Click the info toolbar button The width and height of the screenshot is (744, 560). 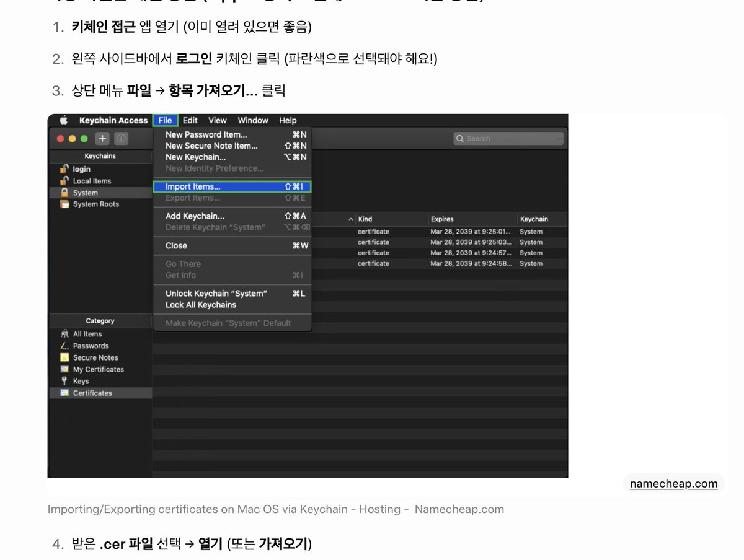pos(122,139)
